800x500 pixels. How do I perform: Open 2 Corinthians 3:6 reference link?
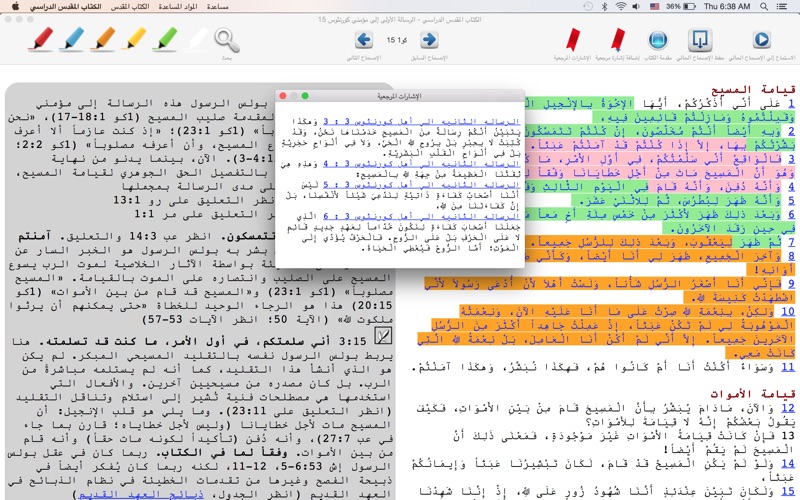point(421,216)
